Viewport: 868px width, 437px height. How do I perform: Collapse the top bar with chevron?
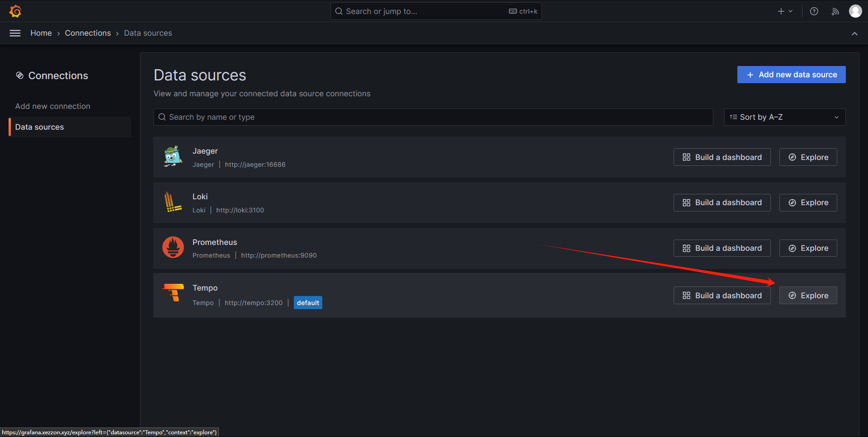(854, 33)
